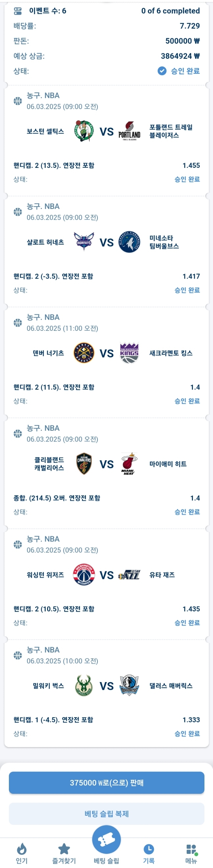Tap the Dallas Mavericks logo
The width and height of the screenshot is (213, 868).
click(x=129, y=685)
